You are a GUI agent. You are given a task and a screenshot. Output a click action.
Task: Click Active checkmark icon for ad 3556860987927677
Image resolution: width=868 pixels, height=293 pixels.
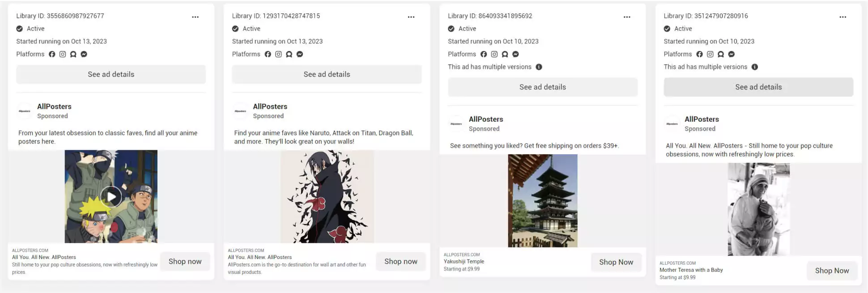[20, 29]
